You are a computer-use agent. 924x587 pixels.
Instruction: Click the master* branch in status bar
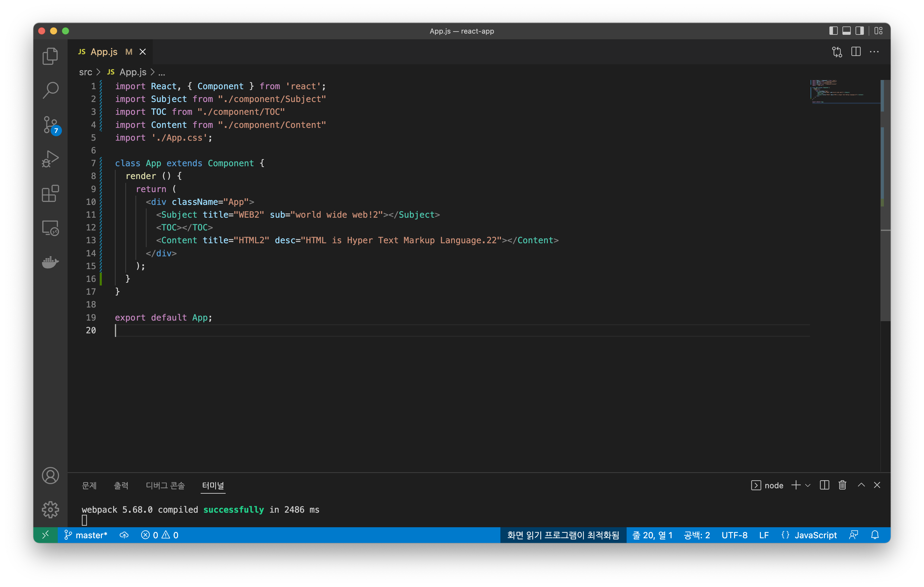click(86, 535)
